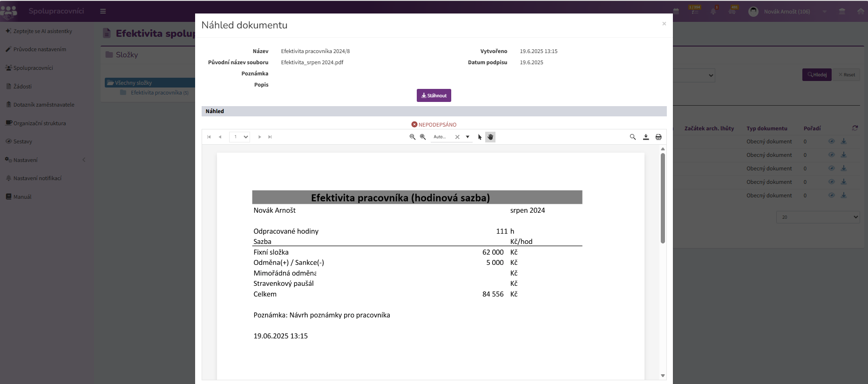Activate the hand pan tool
Screen dimensions: 868x384
[x=490, y=137]
